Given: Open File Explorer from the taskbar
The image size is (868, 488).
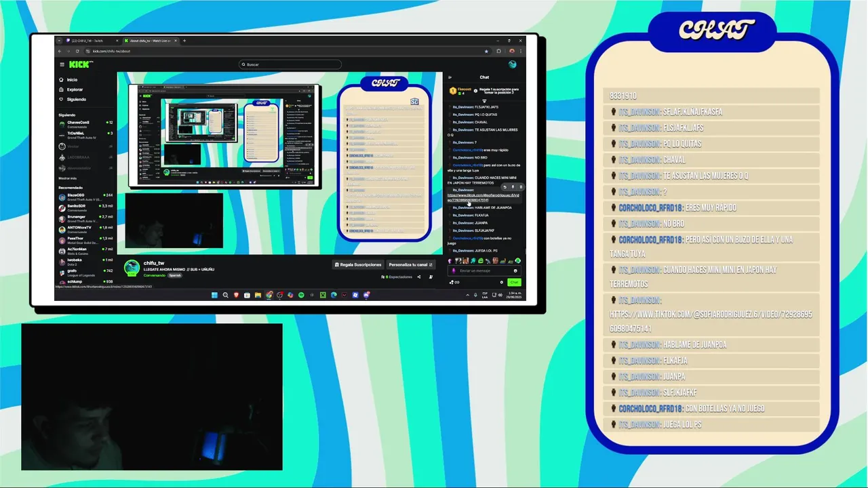Looking at the screenshot, I should [258, 295].
